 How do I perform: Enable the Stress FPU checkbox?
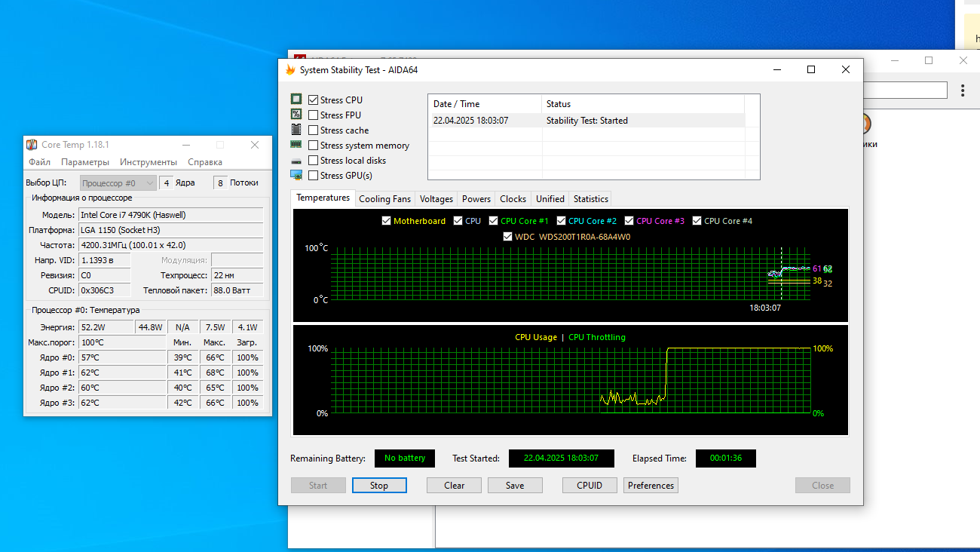(x=314, y=115)
